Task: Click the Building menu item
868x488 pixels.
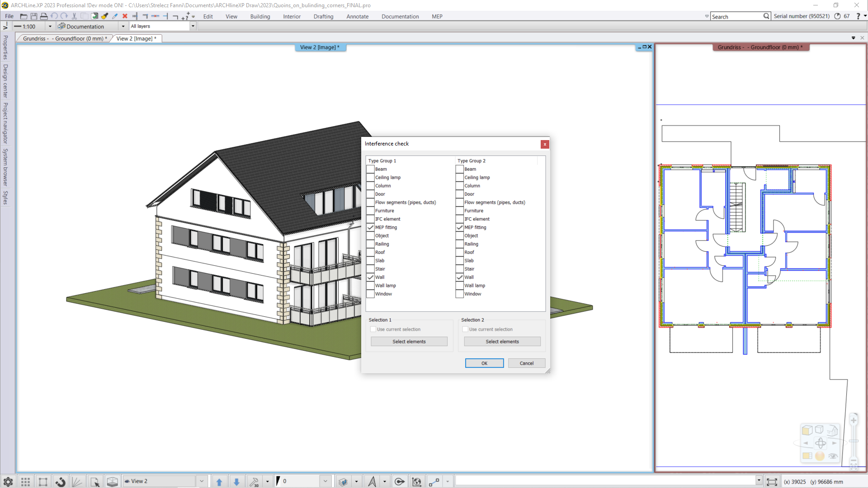Action: coord(260,16)
